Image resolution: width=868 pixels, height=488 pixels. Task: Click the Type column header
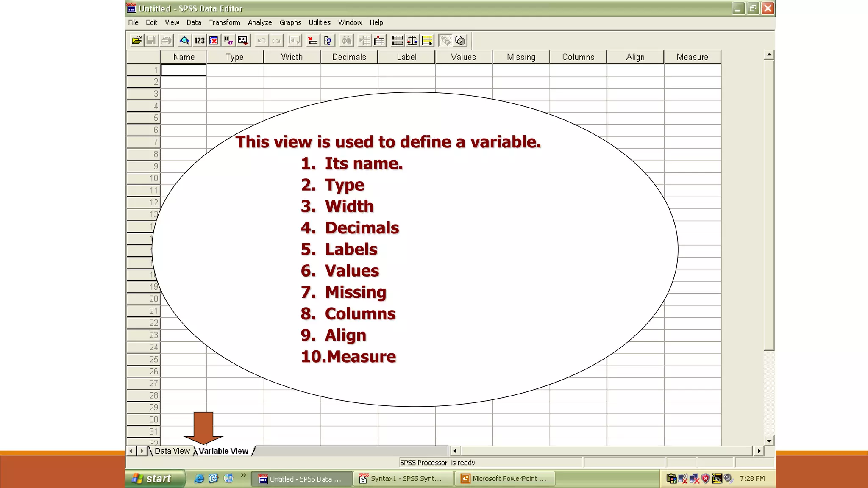(234, 57)
